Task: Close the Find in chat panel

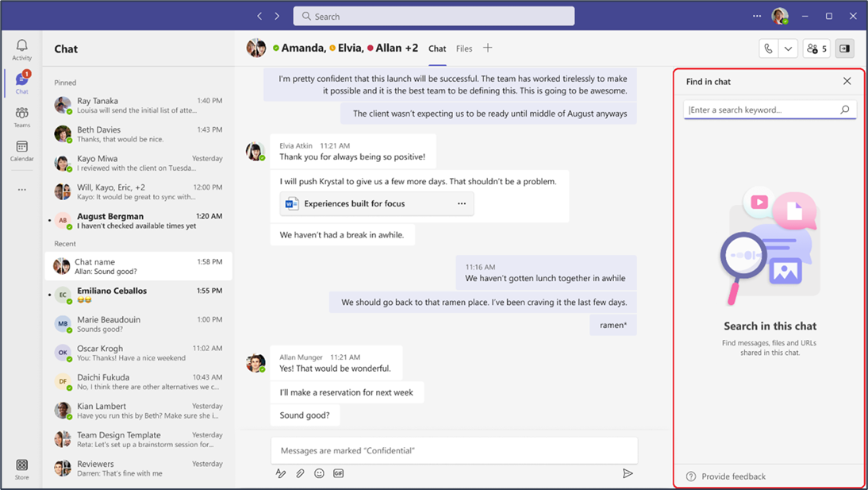Action: [x=847, y=82]
